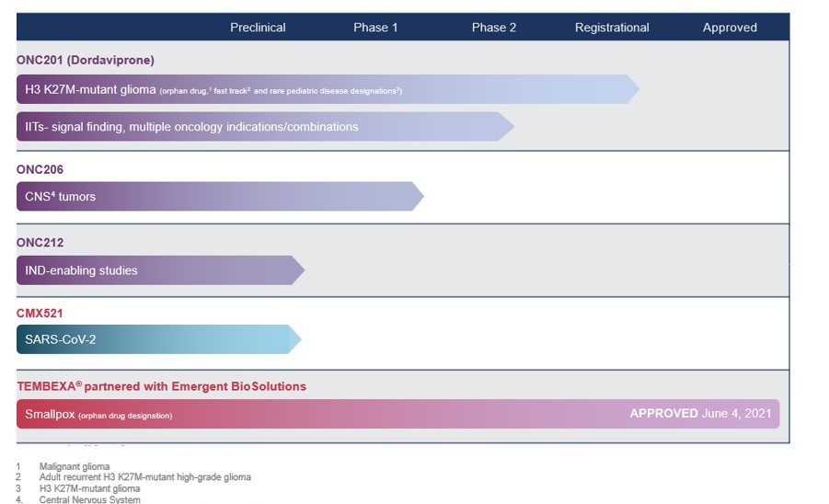Click the ONC206 section heading
Image resolution: width=829 pixels, height=504 pixels.
(40, 170)
